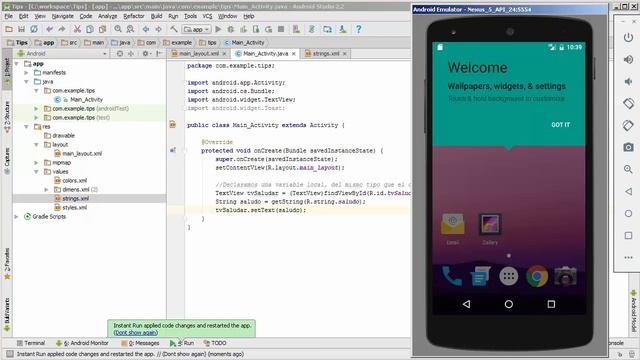The image size is (640, 360).
Task: Click the emulator zoom magnifier icon
Action: (628, 169)
